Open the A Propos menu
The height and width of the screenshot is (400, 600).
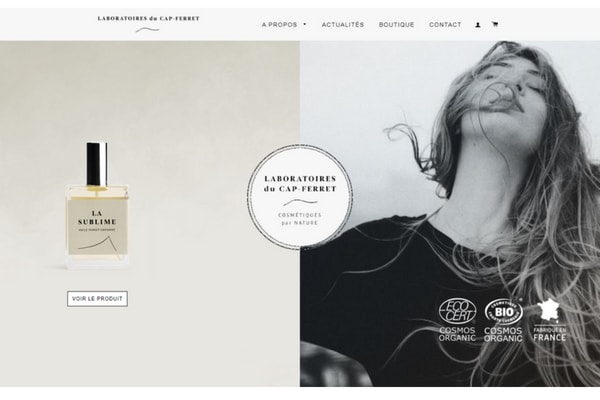click(279, 24)
